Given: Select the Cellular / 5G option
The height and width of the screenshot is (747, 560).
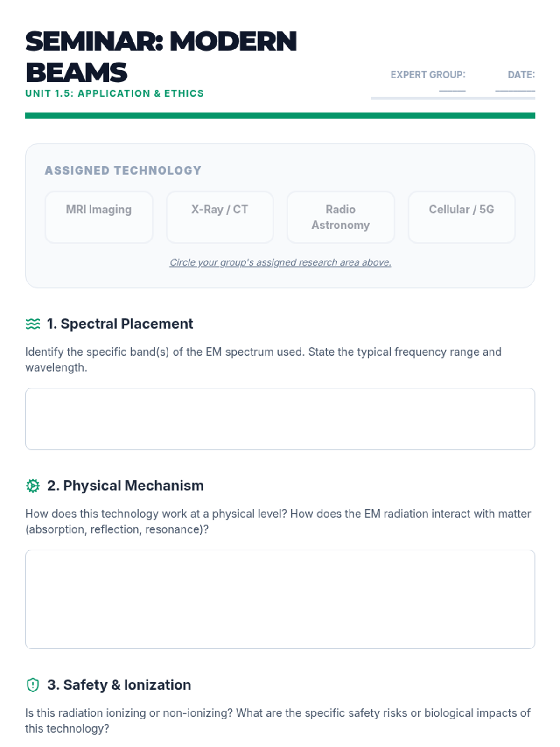Looking at the screenshot, I should (462, 217).
